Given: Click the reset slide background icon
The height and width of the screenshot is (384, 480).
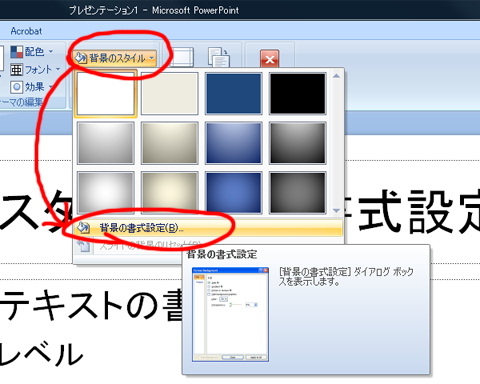Looking at the screenshot, I should (83, 246).
